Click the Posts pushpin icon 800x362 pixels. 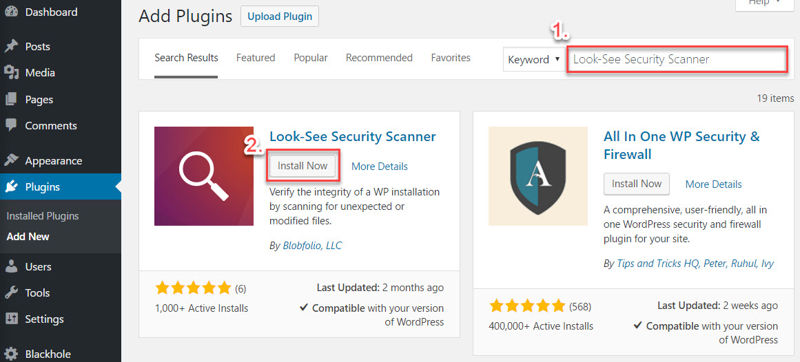click(11, 46)
